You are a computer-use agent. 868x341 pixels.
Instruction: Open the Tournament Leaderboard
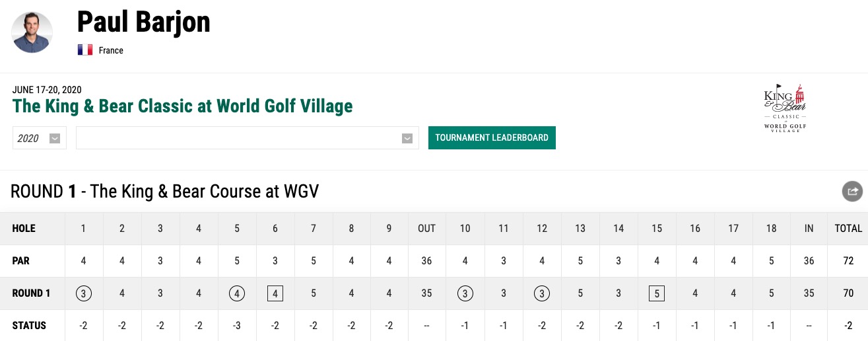coord(492,137)
